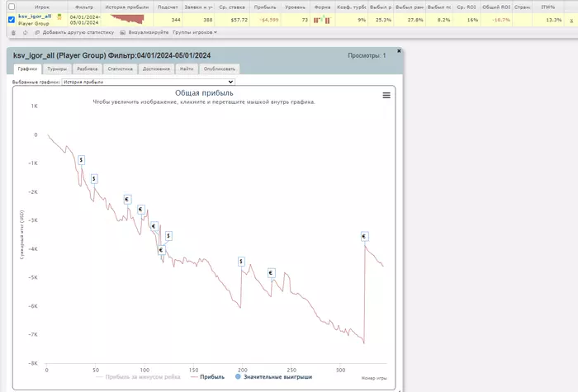The height and width of the screenshot is (392, 578).
Task: Click the player group badge beside ksv_igor_all
Action: [59, 17]
